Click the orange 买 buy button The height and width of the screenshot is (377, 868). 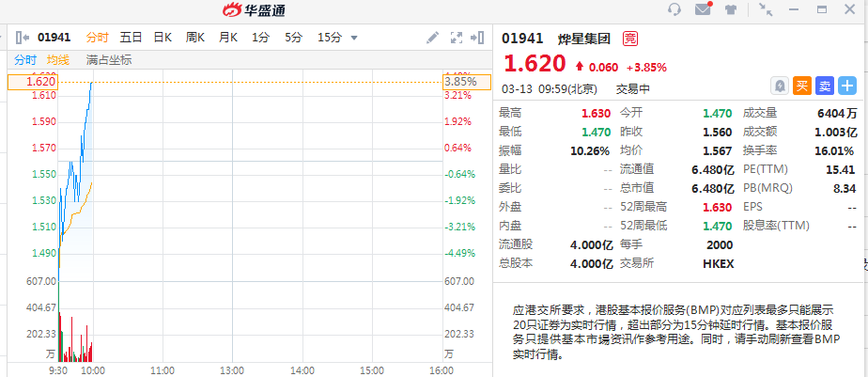pyautogui.click(x=802, y=86)
